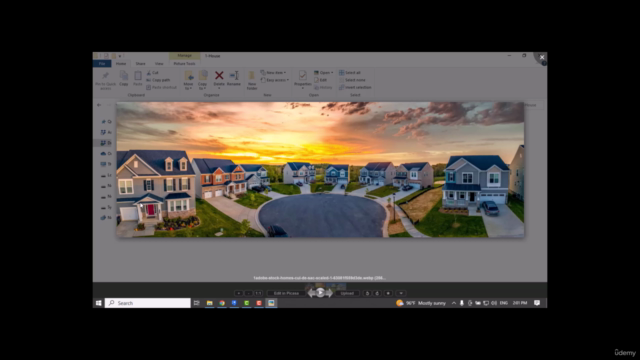Open the File tab in Explorer window

102,64
